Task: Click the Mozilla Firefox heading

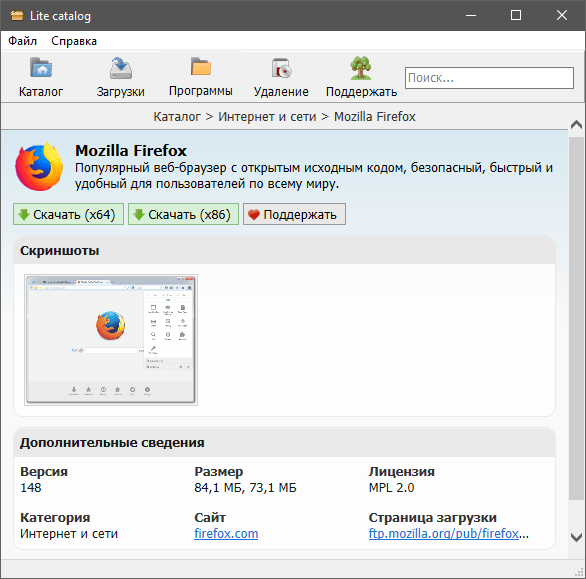Action: coord(131,151)
